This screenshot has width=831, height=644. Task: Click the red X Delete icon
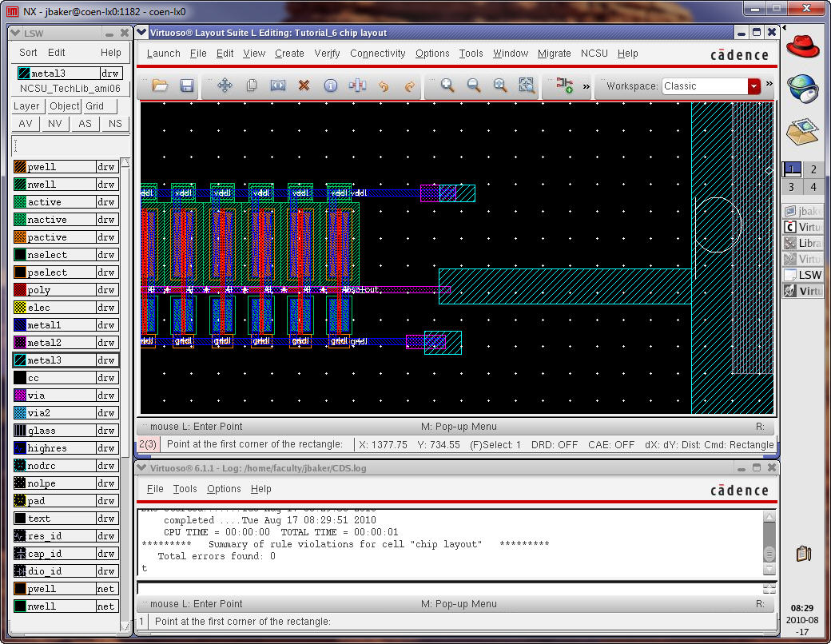coord(304,85)
